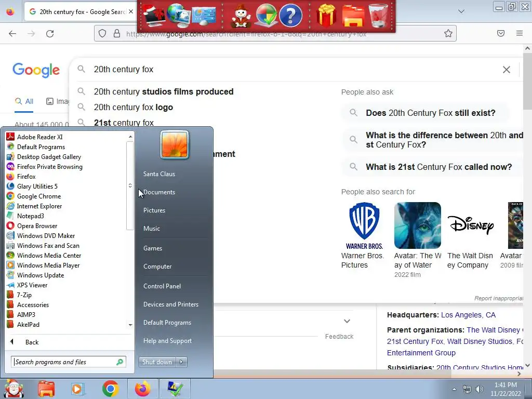
Task: Expand the chevron next to Feedback
Action: (x=347, y=321)
